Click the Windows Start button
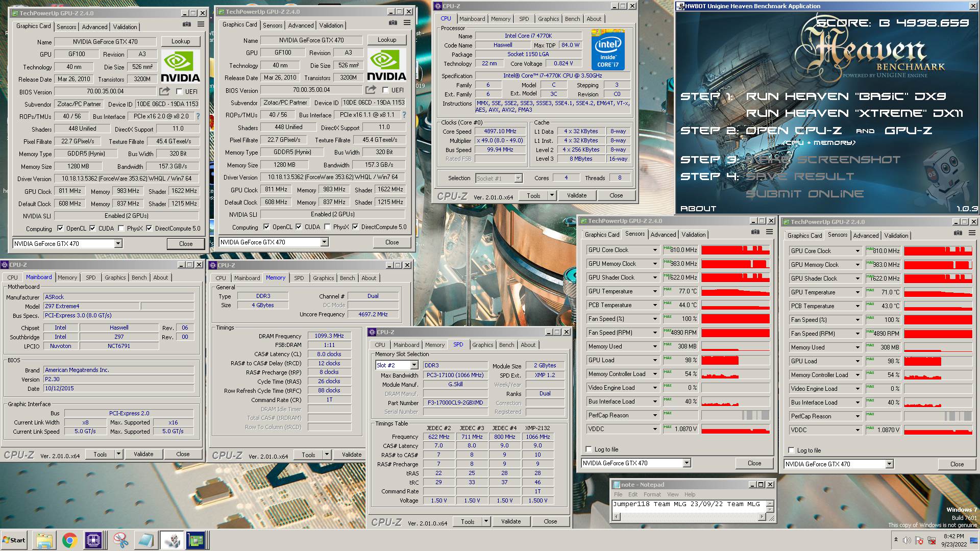This screenshot has width=980, height=551. coord(14,540)
